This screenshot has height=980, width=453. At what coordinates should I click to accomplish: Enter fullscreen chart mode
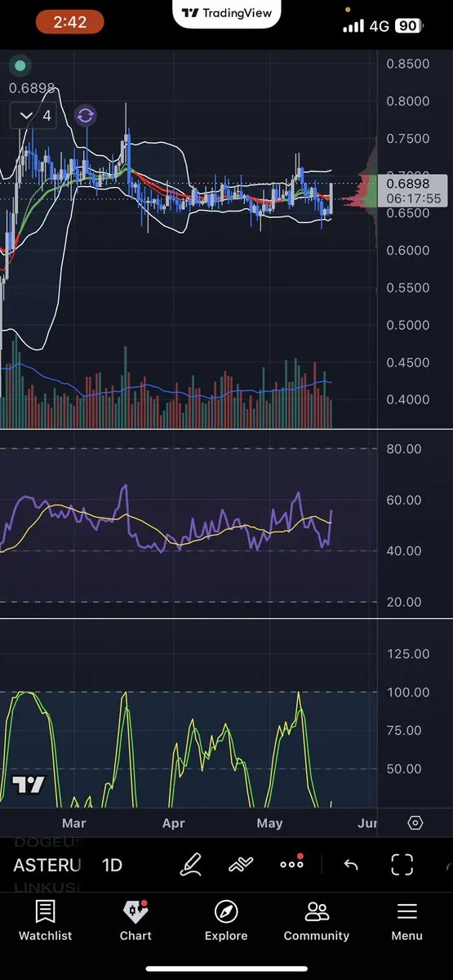(402, 865)
